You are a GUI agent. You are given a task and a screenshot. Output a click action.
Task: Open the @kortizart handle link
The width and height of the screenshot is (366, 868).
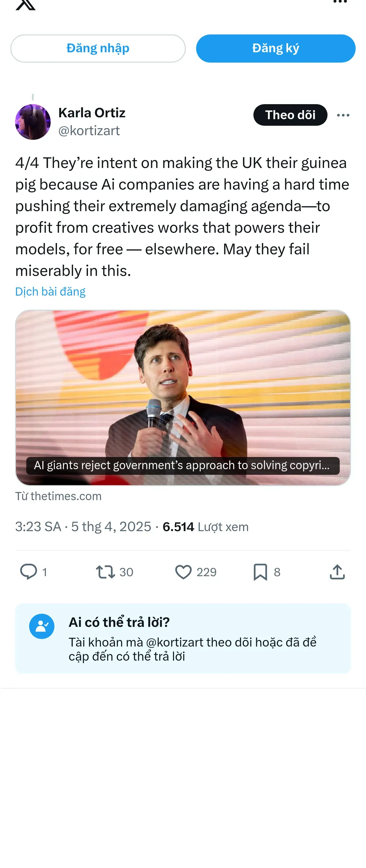pyautogui.click(x=89, y=131)
